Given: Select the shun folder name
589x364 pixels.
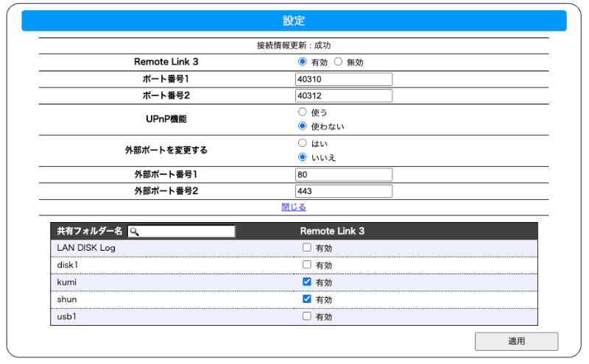Looking at the screenshot, I should (67, 299).
